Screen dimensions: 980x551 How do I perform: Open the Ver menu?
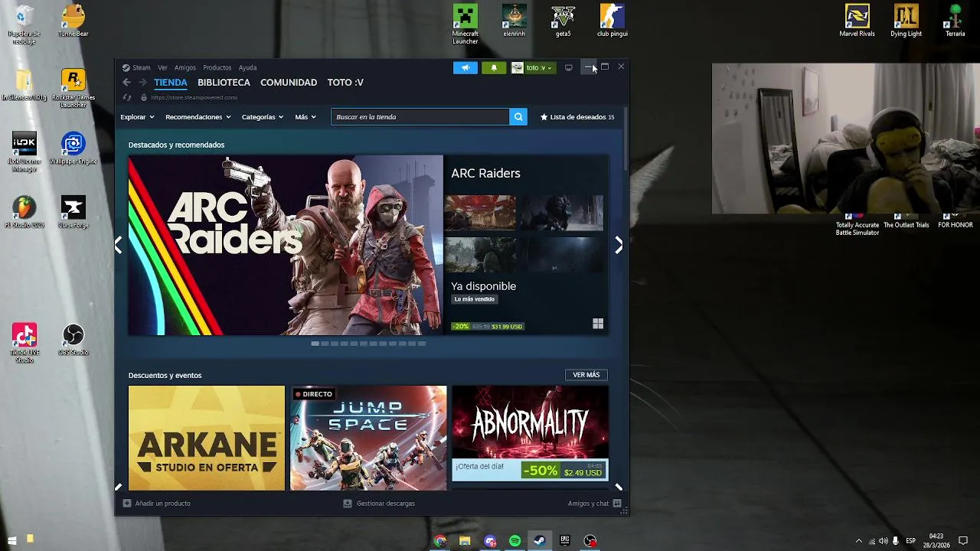click(162, 67)
